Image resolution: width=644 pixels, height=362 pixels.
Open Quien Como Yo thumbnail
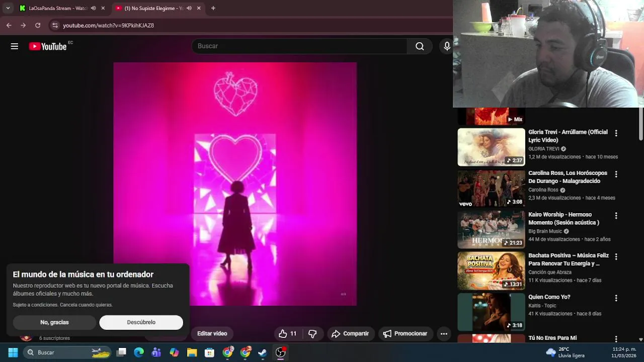click(491, 312)
